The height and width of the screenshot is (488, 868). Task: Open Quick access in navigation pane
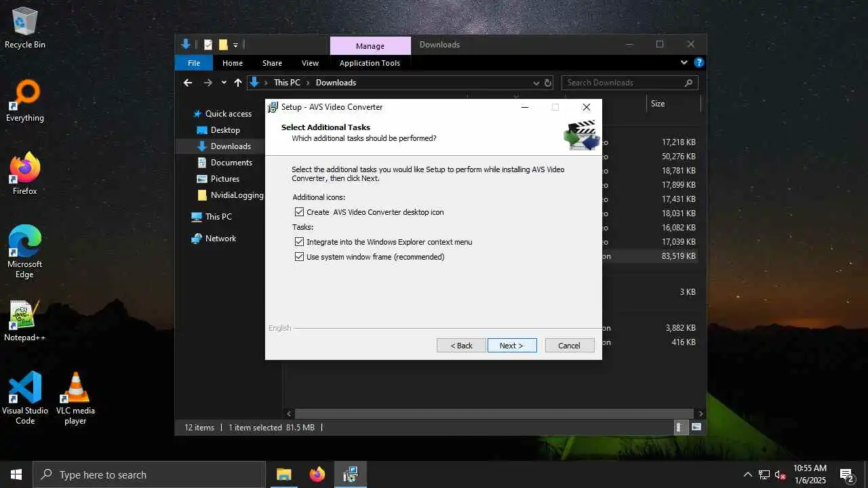click(228, 114)
